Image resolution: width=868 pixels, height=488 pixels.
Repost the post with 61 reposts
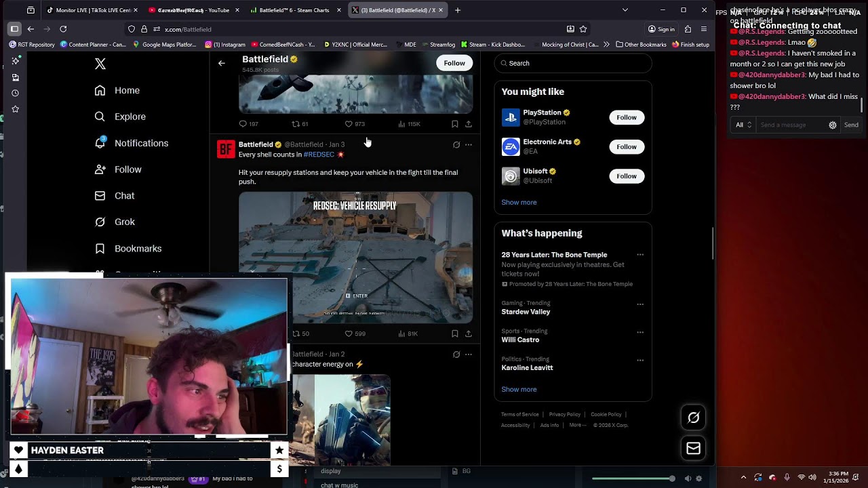(300, 124)
